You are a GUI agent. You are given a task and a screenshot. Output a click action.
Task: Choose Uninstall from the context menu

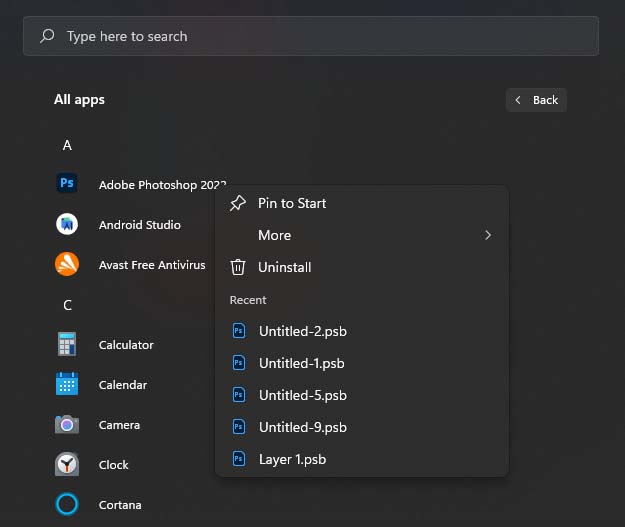(x=284, y=267)
